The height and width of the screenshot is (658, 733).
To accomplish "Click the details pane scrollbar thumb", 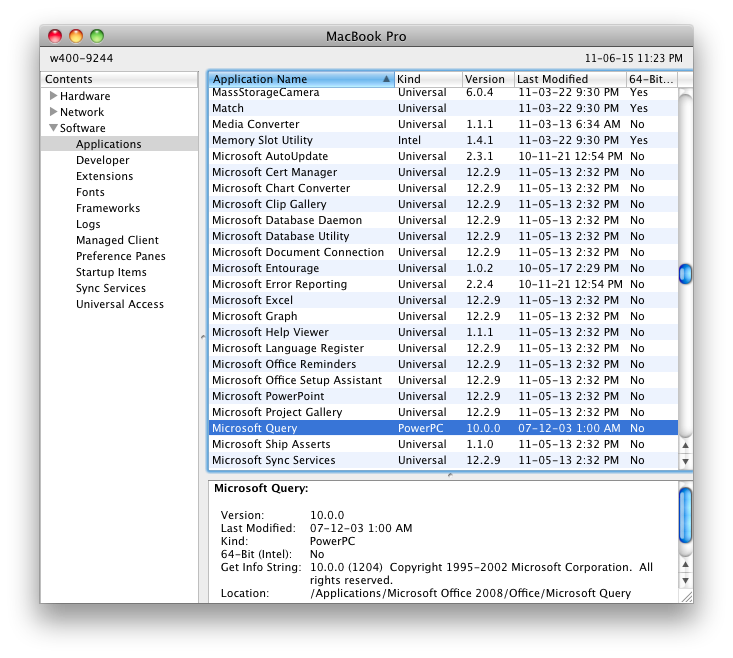I will (685, 515).
